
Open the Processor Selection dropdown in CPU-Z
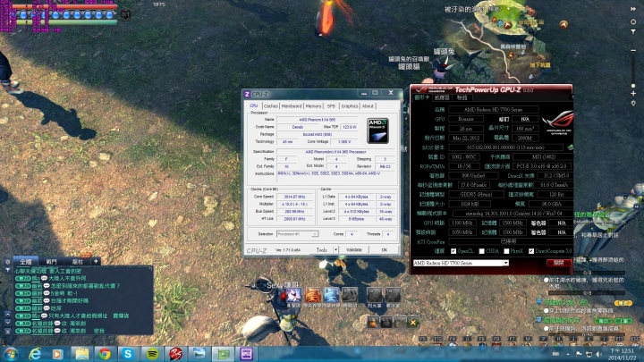(x=297, y=234)
